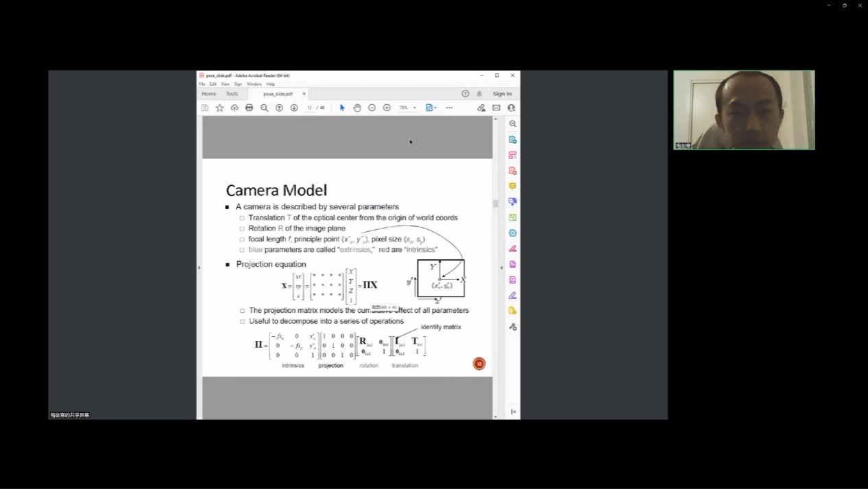Screen dimensions: 868x489
Task: Click the red page number badge on slide
Action: point(479,363)
